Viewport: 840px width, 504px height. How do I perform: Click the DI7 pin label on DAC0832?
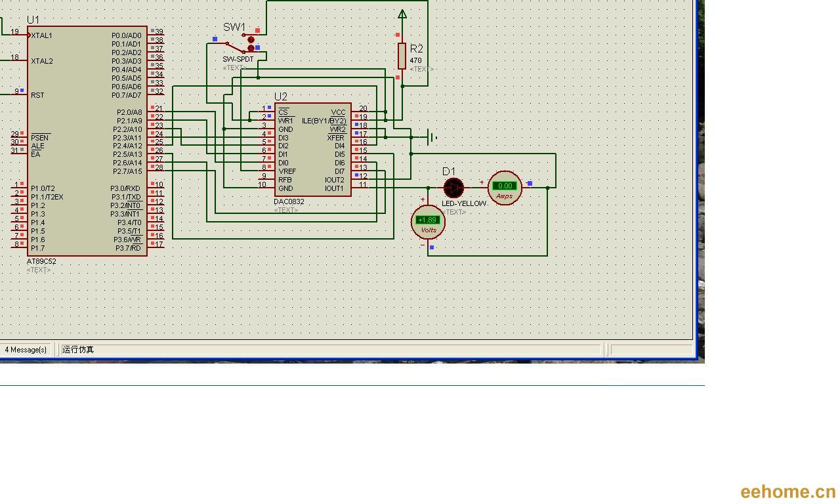point(340,171)
